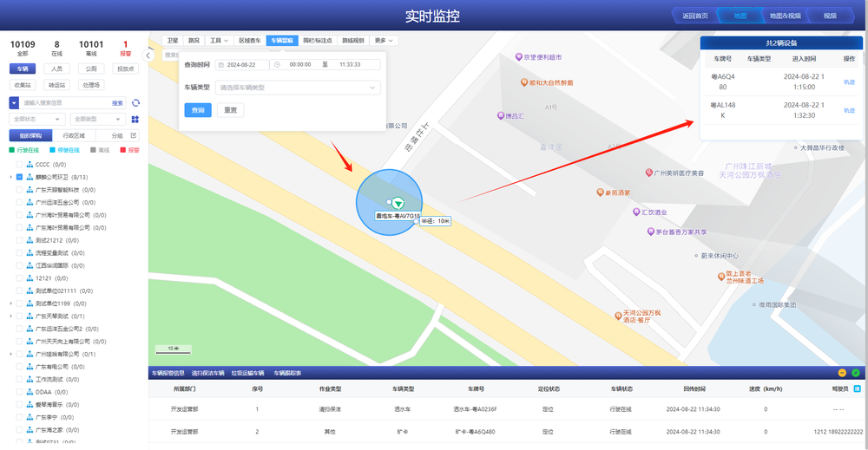
Task: Click the radius handle on the blue circle
Action: tap(417, 221)
